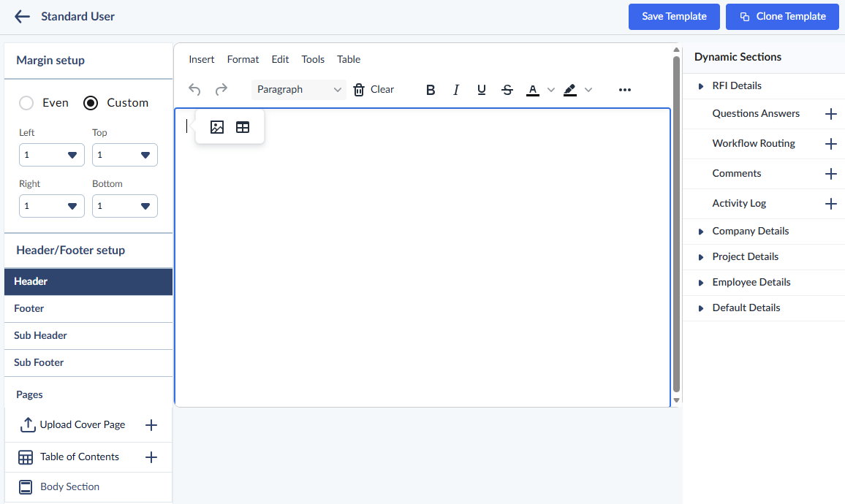Select the Header tab
Viewport: 845px width, 504px height.
click(88, 282)
